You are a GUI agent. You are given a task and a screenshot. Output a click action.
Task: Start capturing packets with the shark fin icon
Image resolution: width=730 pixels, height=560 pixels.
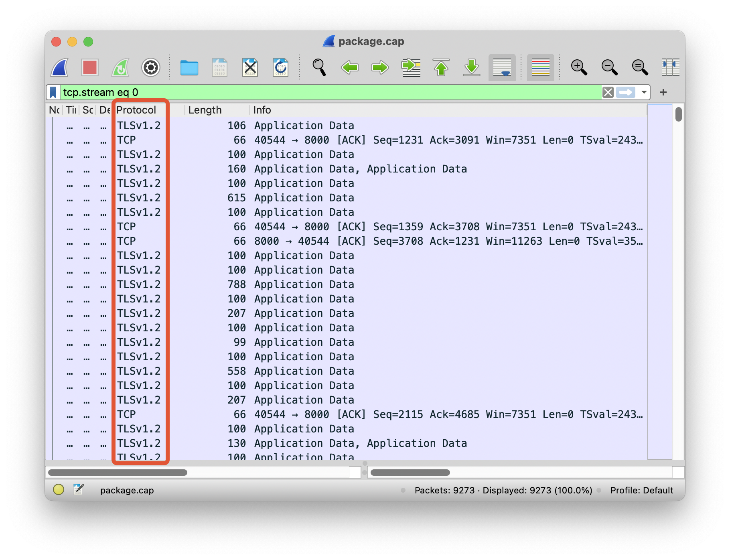click(59, 67)
